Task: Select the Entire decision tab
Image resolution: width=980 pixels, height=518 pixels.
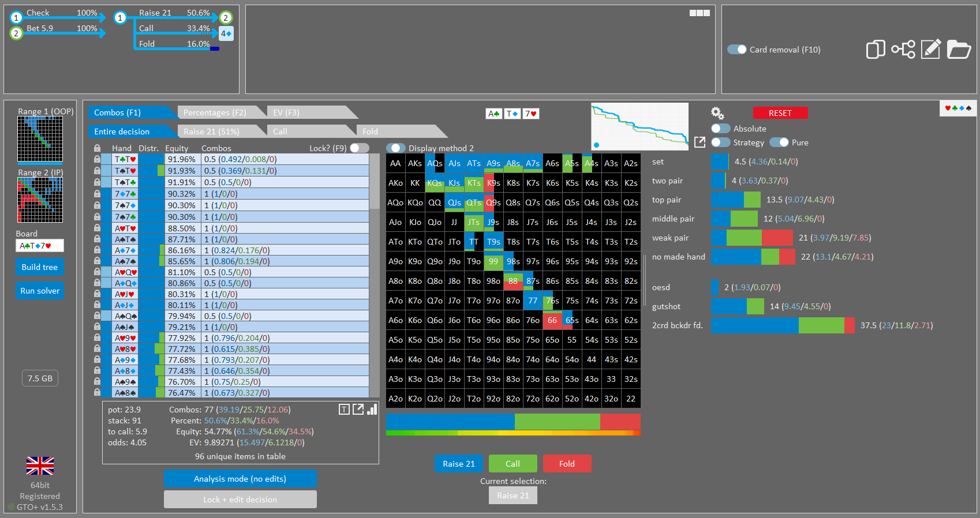Action: [132, 132]
